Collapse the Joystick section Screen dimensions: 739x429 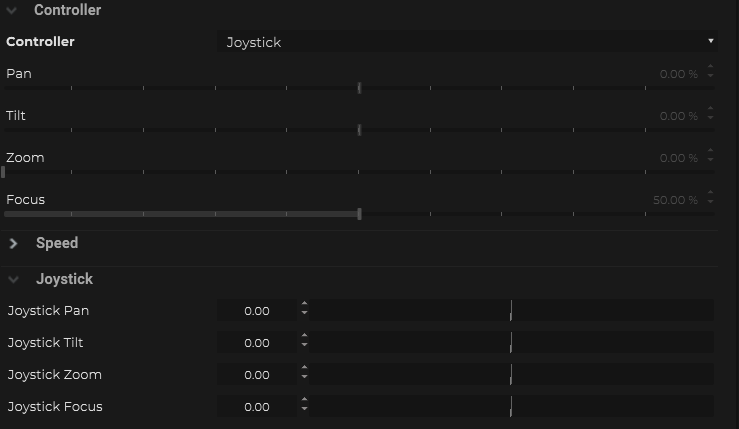point(13,279)
